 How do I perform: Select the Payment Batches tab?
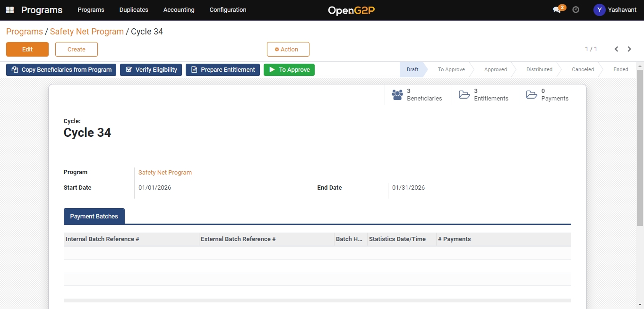click(x=94, y=217)
